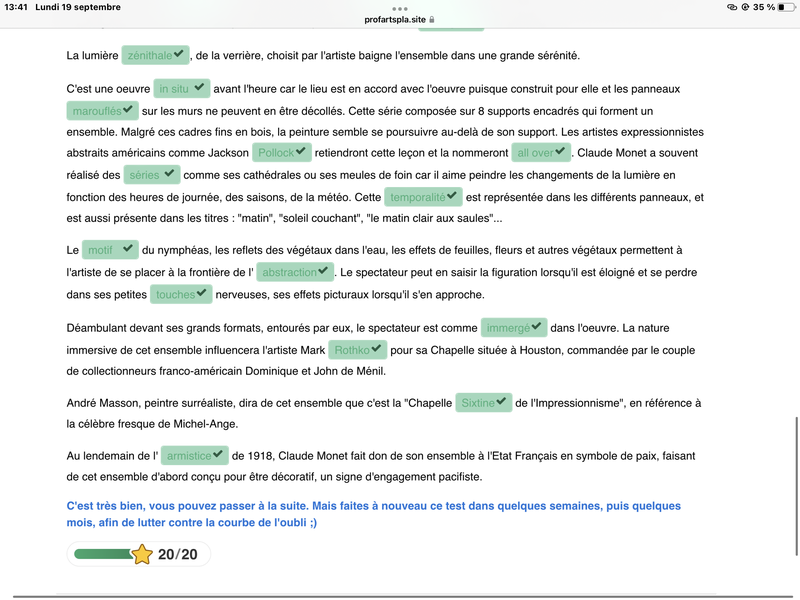This screenshot has height=600, width=800.
Task: Tap the 35 % battery percentage
Action: pos(764,7)
